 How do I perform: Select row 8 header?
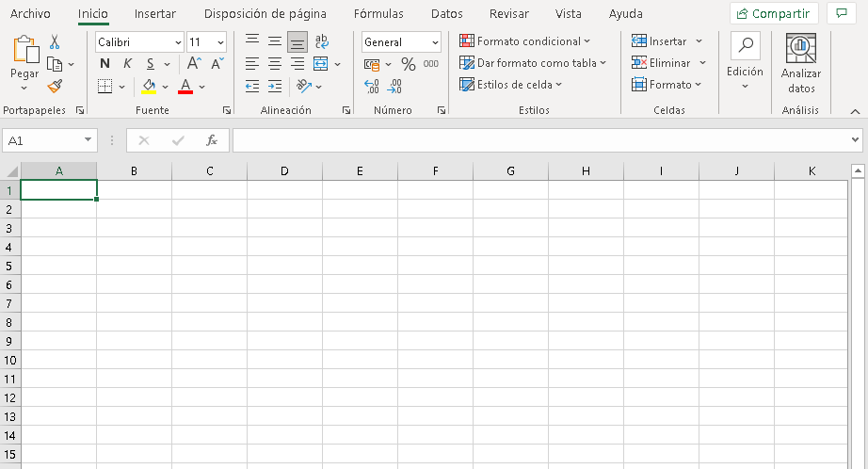9,322
